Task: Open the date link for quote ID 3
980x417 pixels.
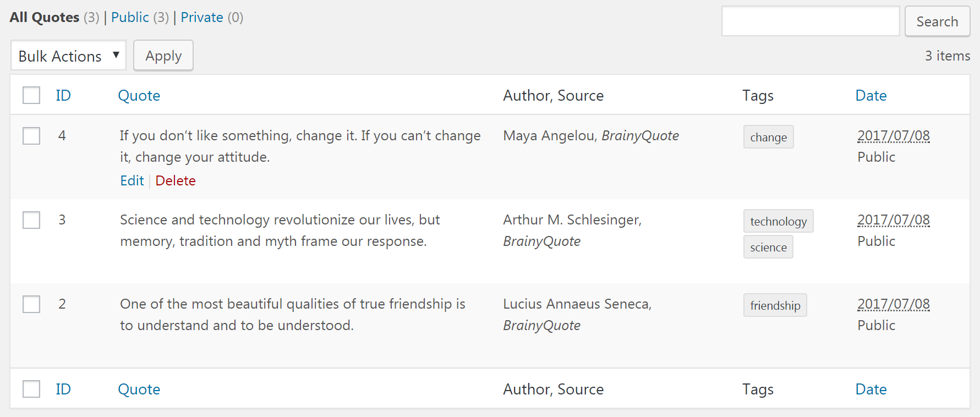Action: click(x=893, y=220)
